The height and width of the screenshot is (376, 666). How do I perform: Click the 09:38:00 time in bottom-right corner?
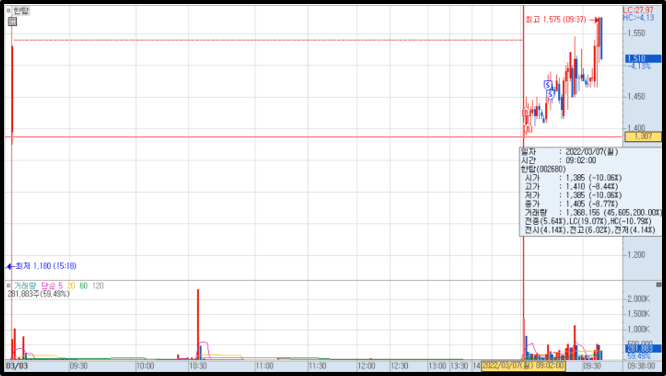pos(641,366)
